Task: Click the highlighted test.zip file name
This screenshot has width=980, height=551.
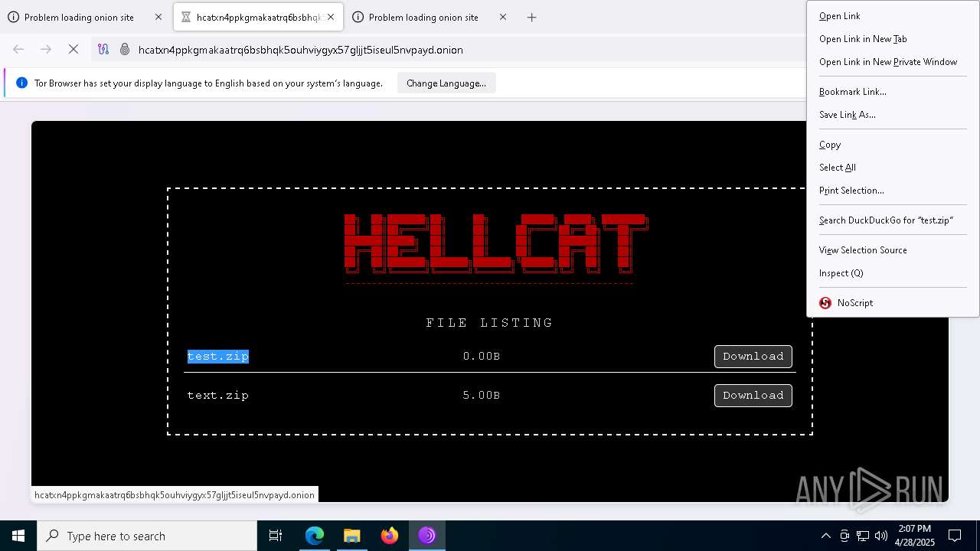Action: [218, 357]
